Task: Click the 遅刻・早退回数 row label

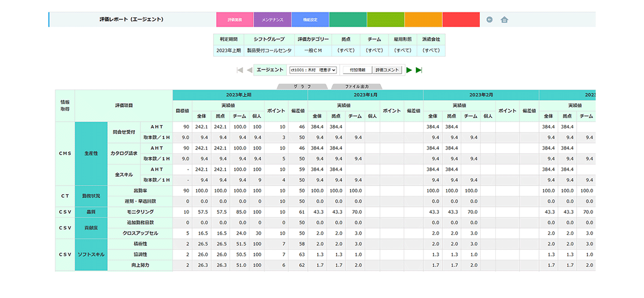Action: [x=141, y=201]
